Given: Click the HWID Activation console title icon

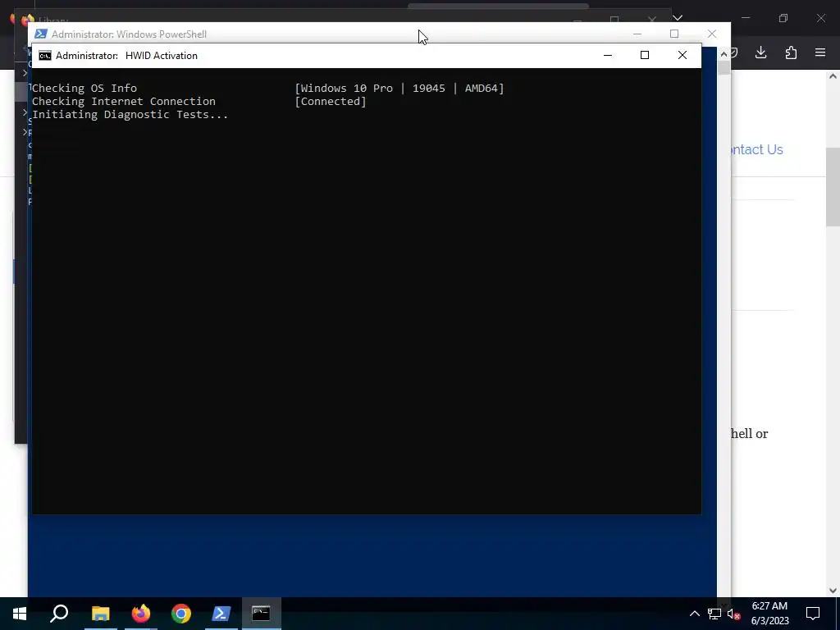Looking at the screenshot, I should click(x=45, y=56).
